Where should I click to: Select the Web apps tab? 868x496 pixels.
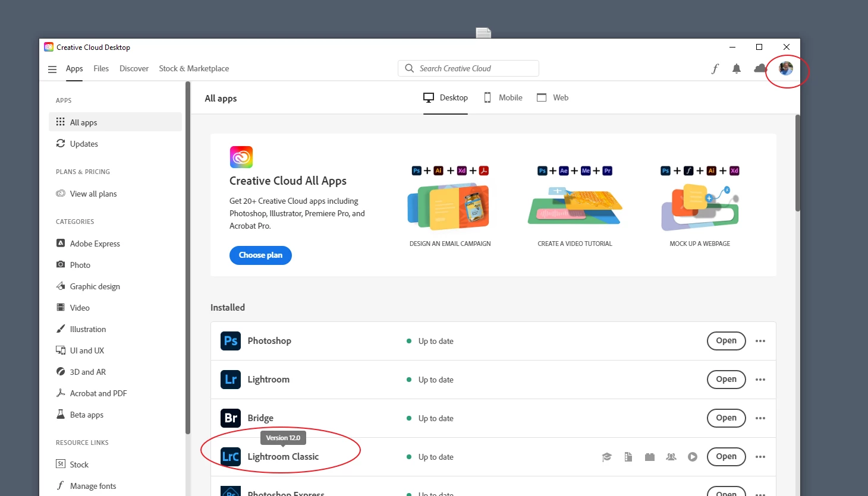pyautogui.click(x=552, y=98)
